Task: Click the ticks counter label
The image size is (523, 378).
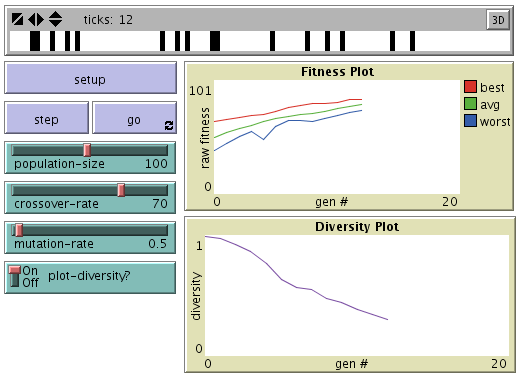Action: [108, 20]
